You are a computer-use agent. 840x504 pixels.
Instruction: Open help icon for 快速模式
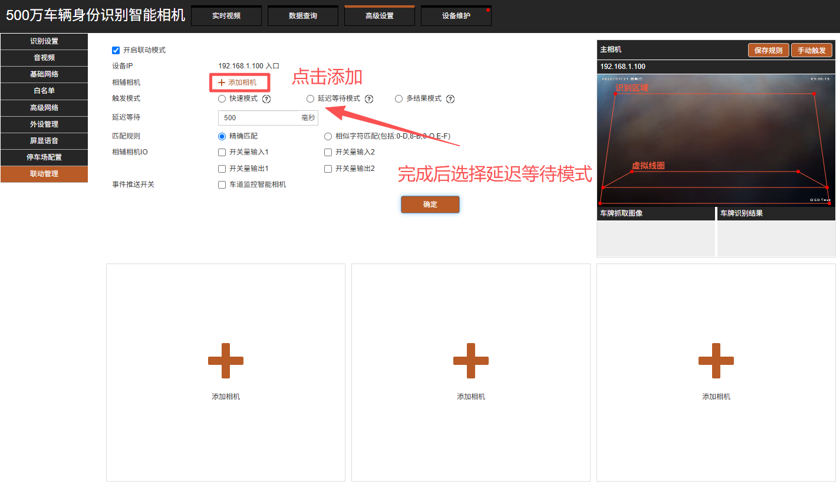click(266, 99)
